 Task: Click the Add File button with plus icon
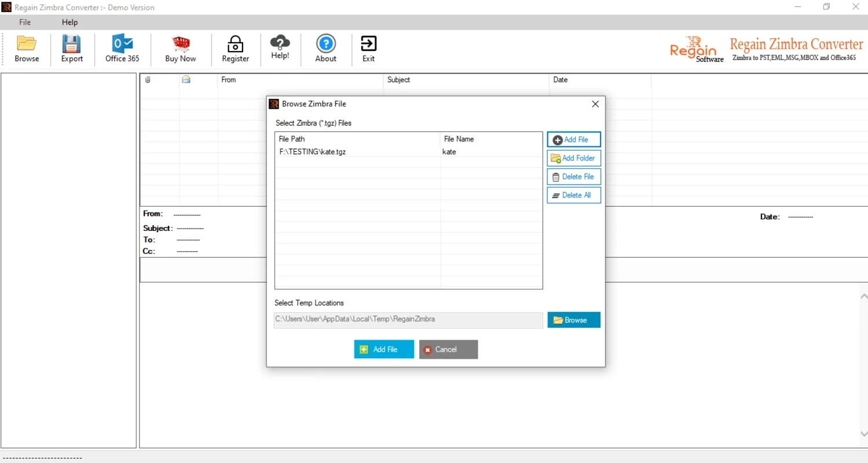click(x=574, y=139)
